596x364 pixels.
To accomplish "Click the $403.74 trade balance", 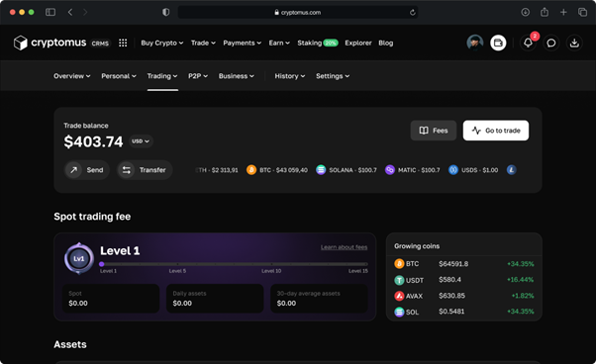I will (93, 141).
